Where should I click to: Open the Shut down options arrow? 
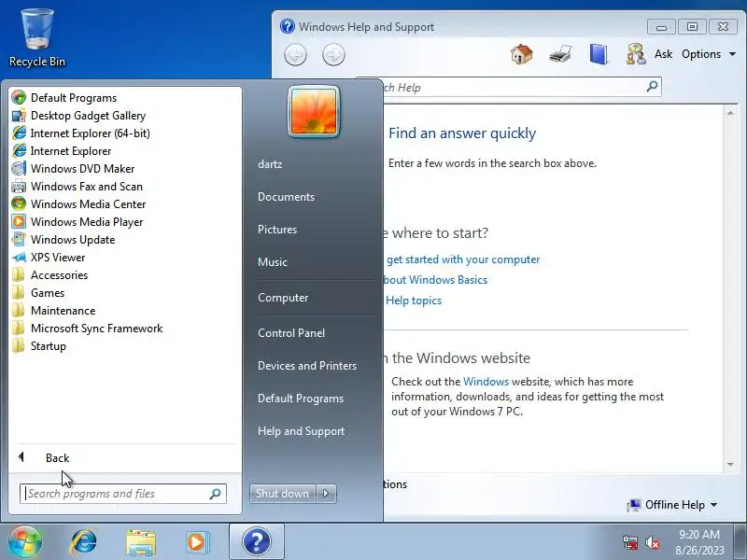pos(326,494)
